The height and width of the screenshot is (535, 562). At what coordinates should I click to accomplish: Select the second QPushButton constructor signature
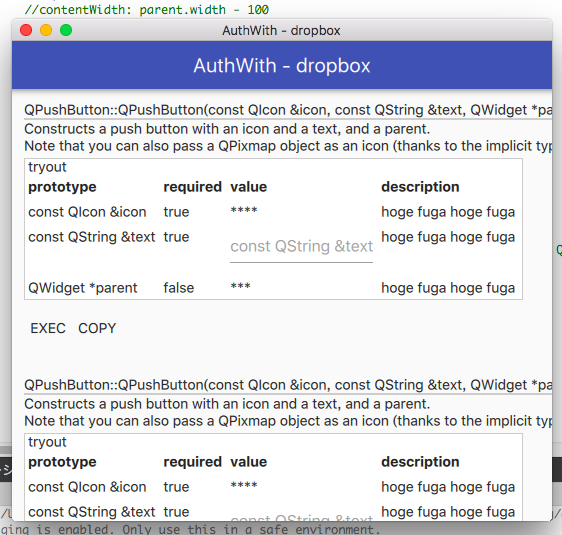click(x=288, y=385)
